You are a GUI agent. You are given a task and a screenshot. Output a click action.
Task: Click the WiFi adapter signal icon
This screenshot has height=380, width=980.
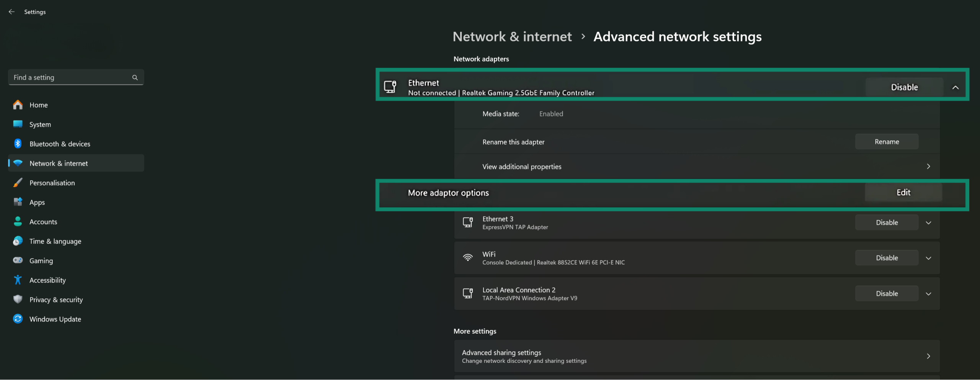coord(468,257)
